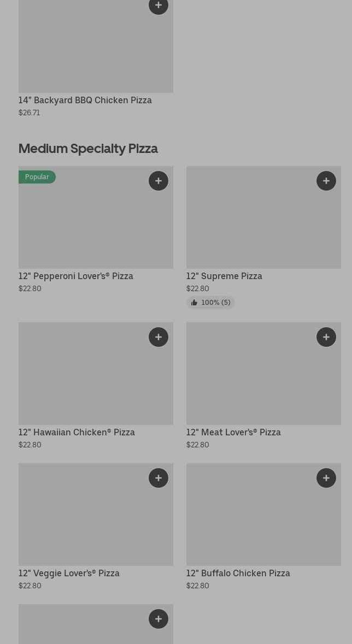
Task: Add 12" Pepperoni Lover's Pizza with plus icon
Action: pos(159,181)
